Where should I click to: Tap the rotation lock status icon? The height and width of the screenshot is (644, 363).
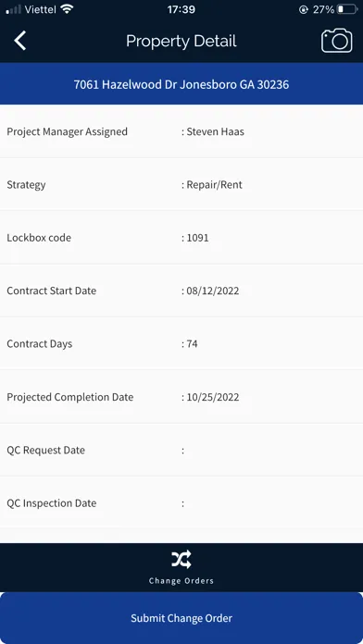click(304, 9)
